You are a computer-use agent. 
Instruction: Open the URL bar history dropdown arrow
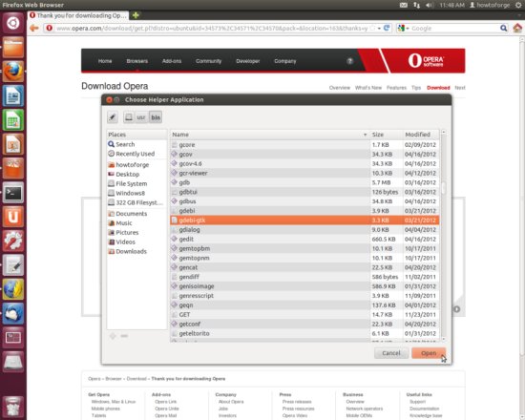click(379, 29)
